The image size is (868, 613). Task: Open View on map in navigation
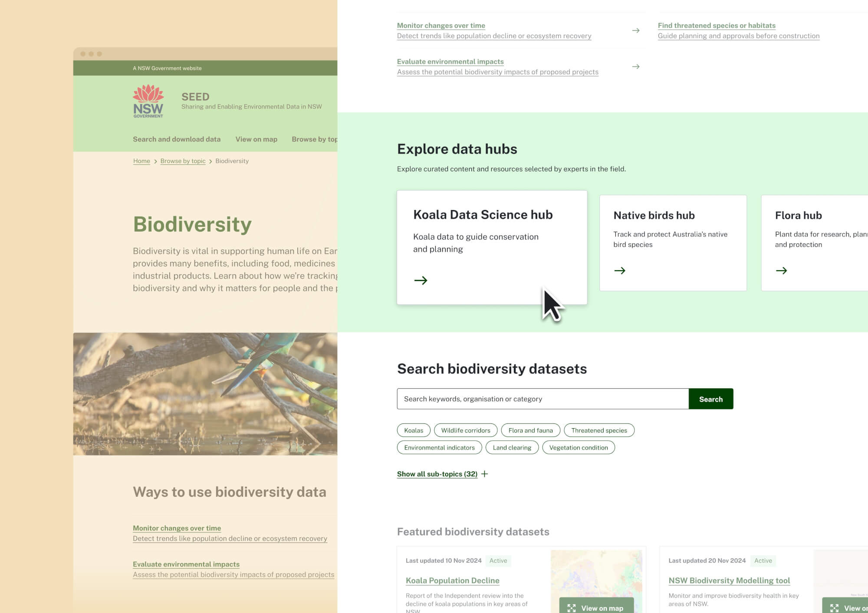(x=256, y=139)
